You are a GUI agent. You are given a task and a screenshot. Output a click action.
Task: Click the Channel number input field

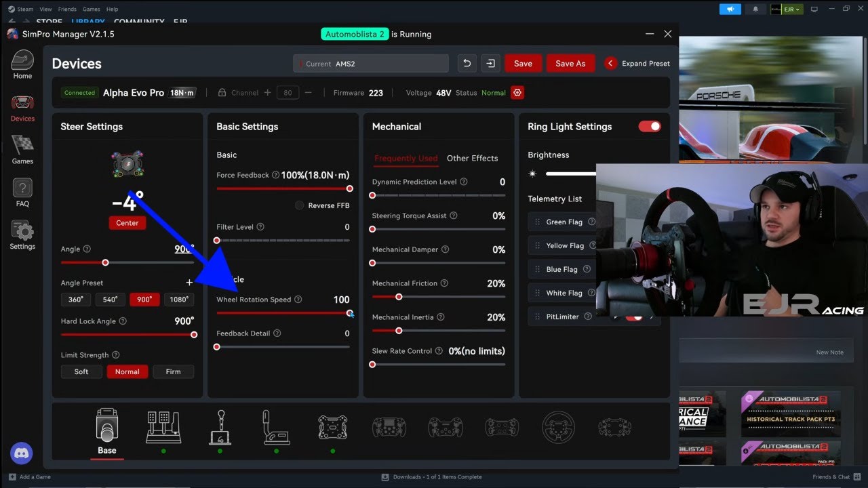click(288, 93)
